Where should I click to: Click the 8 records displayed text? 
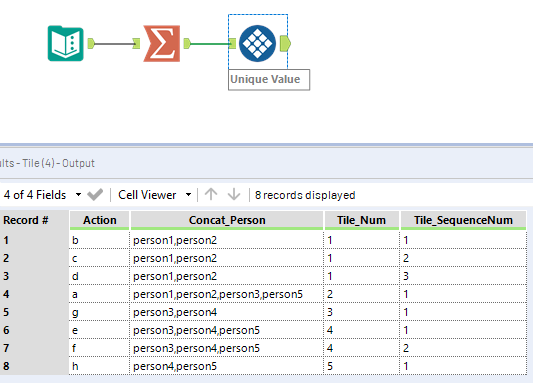click(305, 195)
